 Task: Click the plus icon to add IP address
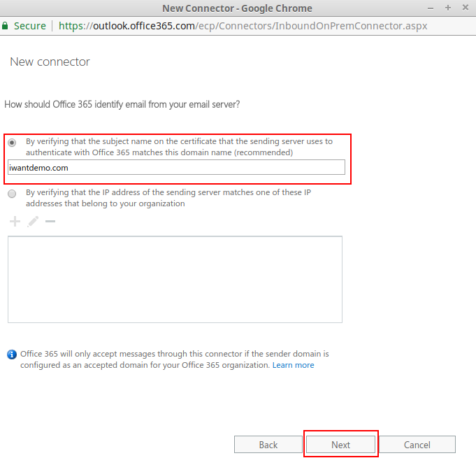click(15, 222)
